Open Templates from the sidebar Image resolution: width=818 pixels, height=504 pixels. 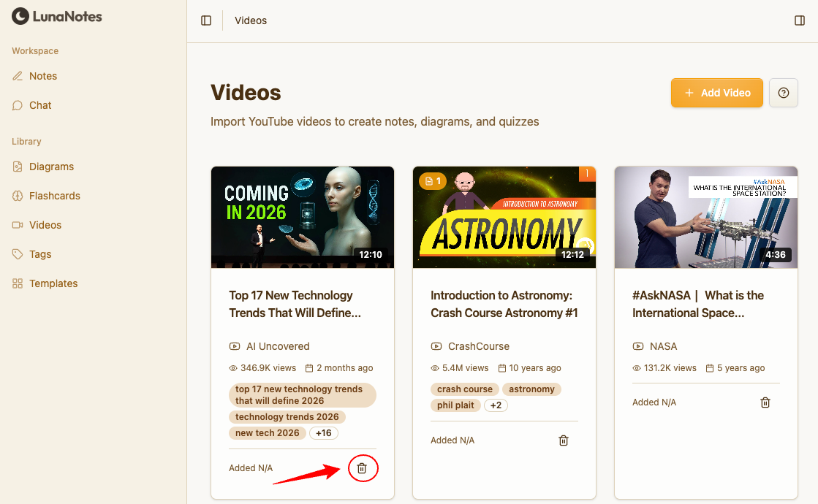click(x=53, y=283)
